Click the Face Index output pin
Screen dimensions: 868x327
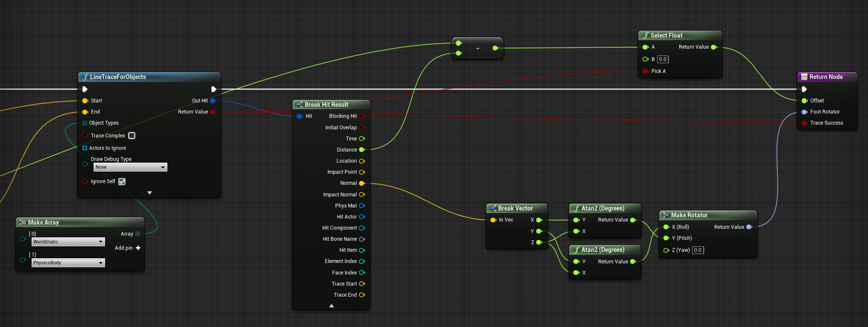[x=362, y=273]
